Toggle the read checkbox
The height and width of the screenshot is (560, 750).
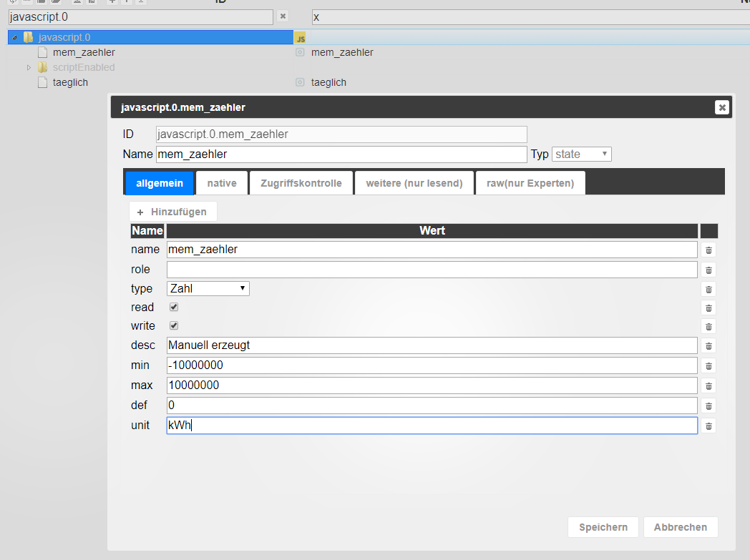[174, 308]
